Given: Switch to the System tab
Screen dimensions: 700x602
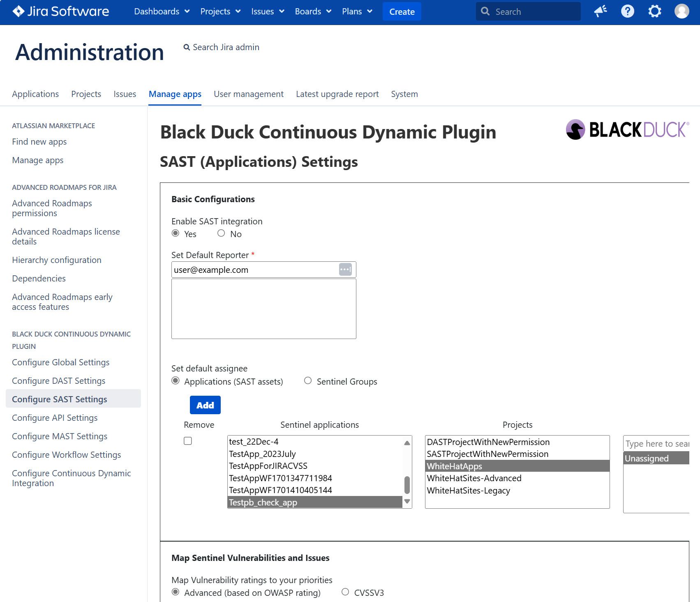Looking at the screenshot, I should (404, 94).
